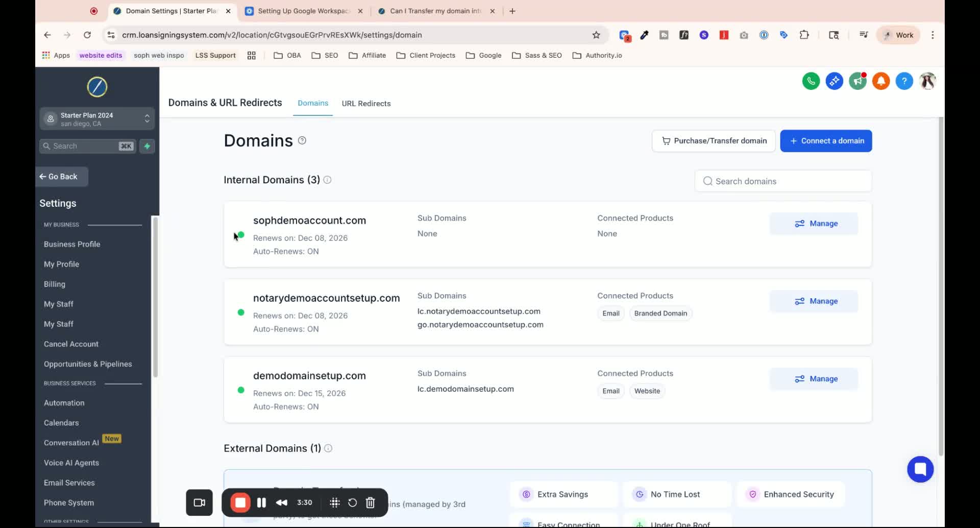Image resolution: width=980 pixels, height=528 pixels.
Task: Stop the screen recording
Action: tap(240, 502)
